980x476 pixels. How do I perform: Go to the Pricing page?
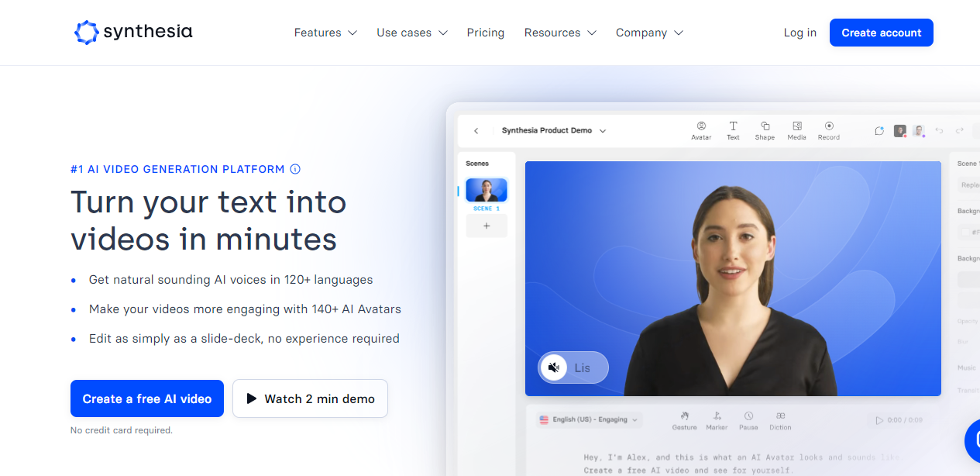[486, 33]
